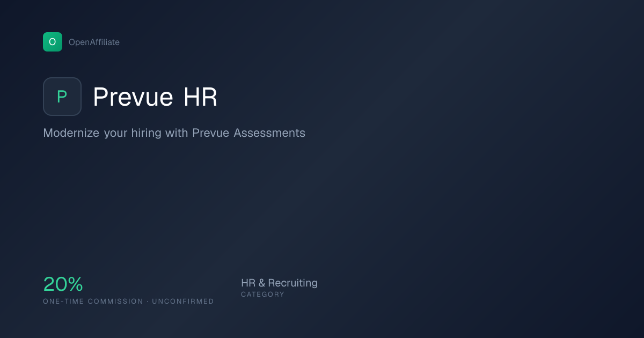Click the "HR & Recruiting" category value
This screenshot has height=338, width=644.
[x=279, y=283]
